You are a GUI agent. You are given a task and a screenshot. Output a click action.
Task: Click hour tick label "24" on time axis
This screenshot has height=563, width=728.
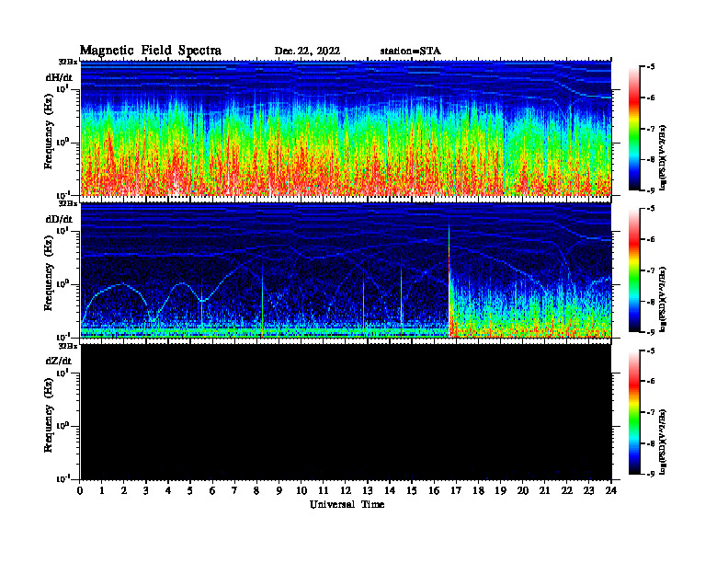click(611, 491)
